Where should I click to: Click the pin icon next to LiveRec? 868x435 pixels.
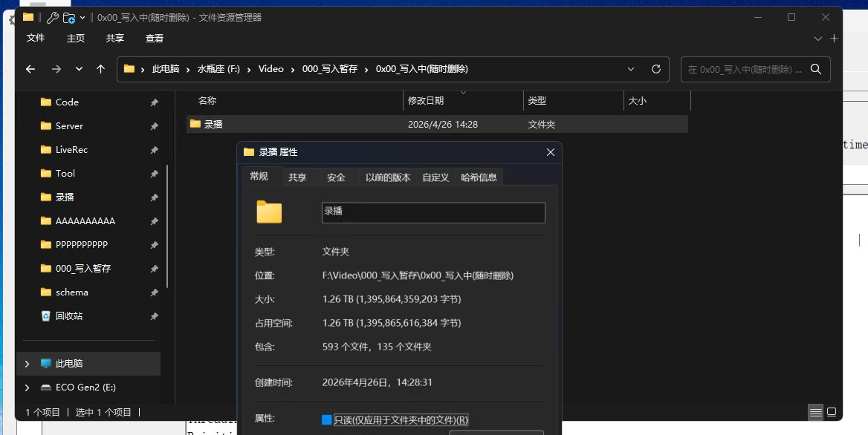[x=155, y=151]
